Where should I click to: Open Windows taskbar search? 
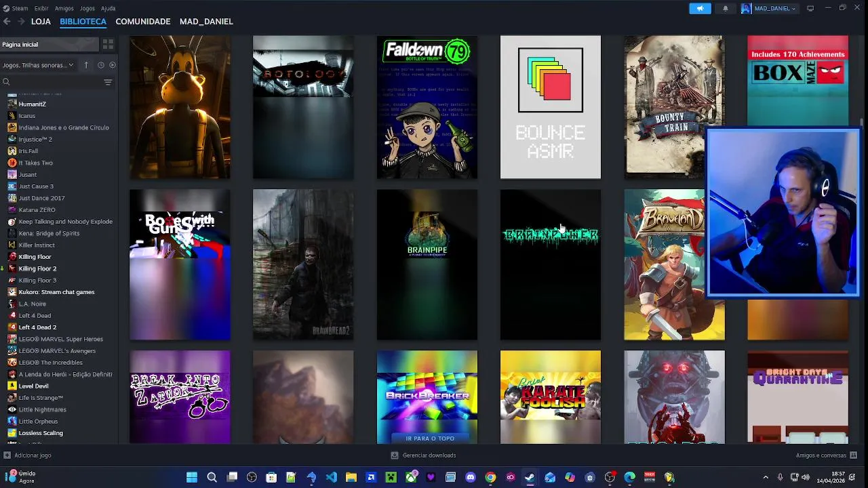[212, 477]
